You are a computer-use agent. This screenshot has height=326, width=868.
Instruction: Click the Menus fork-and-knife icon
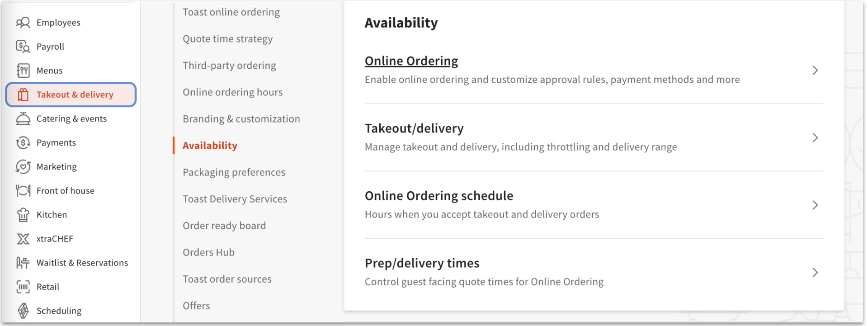pos(23,71)
